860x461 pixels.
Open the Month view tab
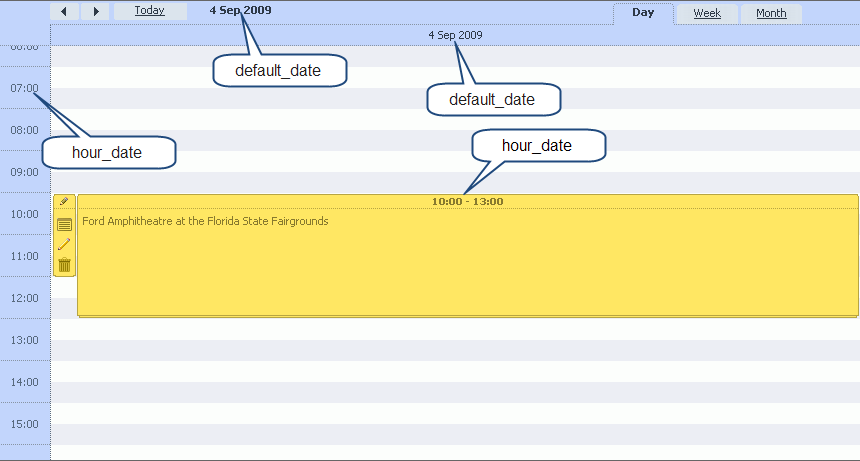(x=770, y=14)
